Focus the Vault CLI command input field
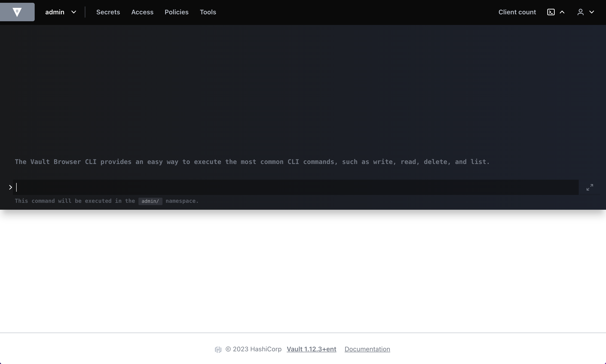606x364 pixels. pos(296,187)
